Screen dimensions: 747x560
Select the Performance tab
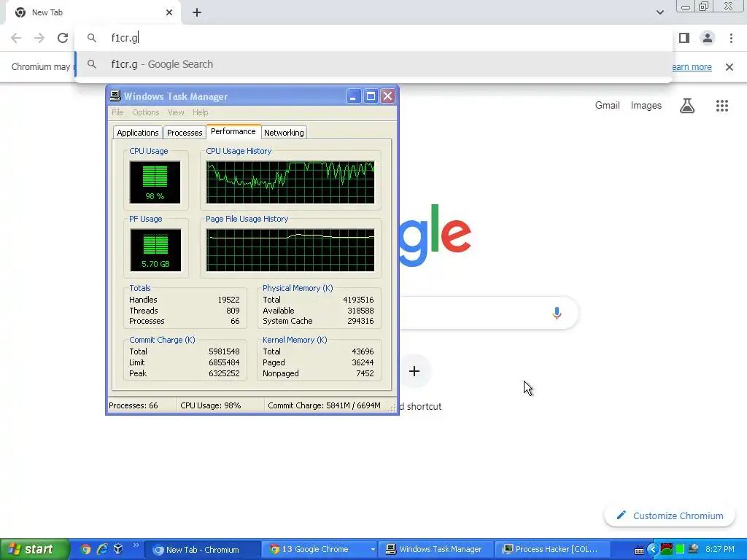click(x=233, y=131)
